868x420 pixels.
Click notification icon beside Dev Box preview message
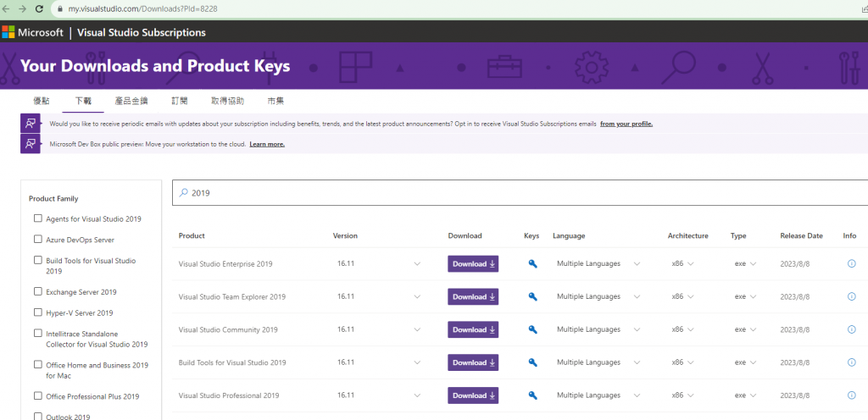[31, 144]
